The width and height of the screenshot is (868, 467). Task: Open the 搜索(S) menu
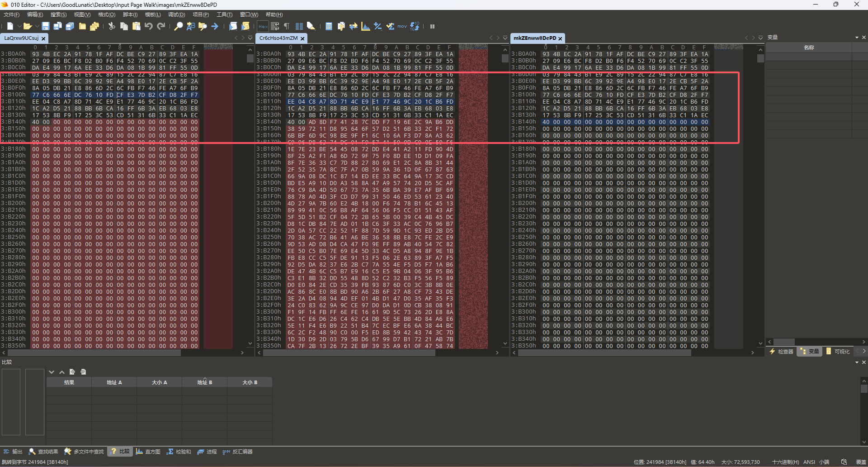tap(59, 15)
